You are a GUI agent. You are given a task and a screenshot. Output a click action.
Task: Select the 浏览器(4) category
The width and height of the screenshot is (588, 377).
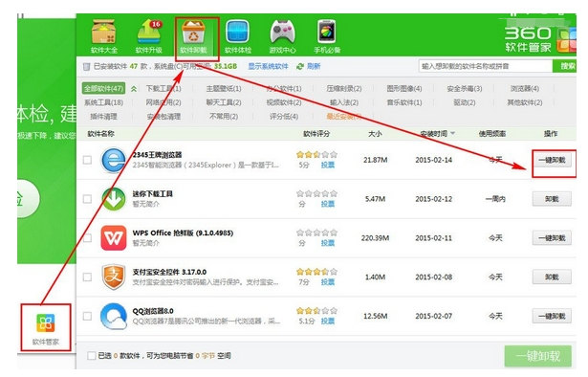click(525, 89)
